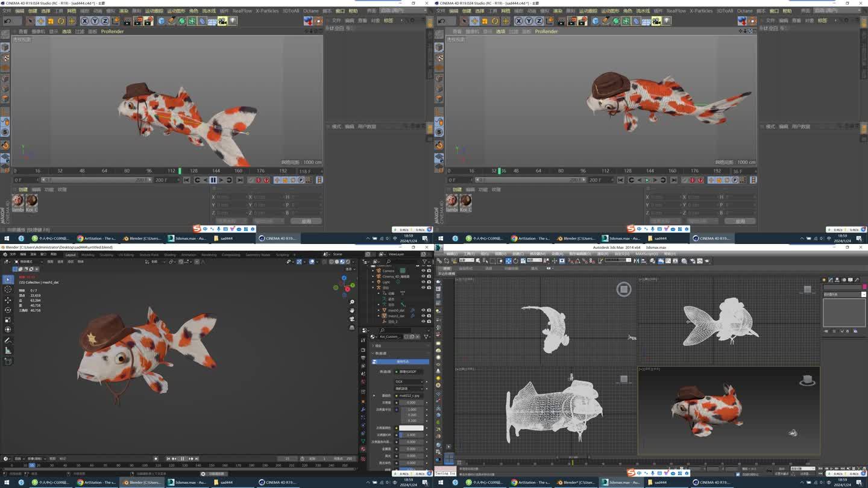868x488 pixels.
Task: Open RealFlow menu in Cinema 4D window showing 36 F
Action: (676, 11)
